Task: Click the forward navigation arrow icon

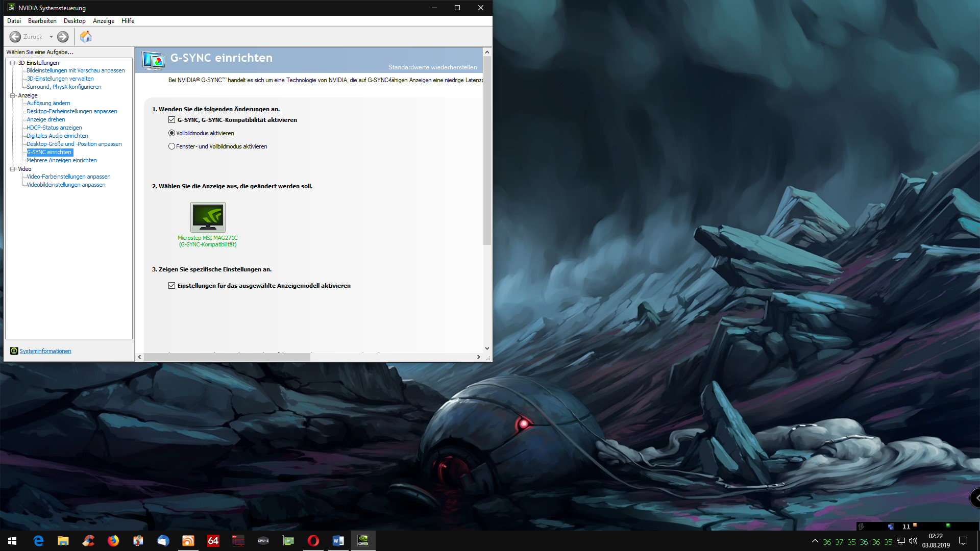Action: point(63,37)
